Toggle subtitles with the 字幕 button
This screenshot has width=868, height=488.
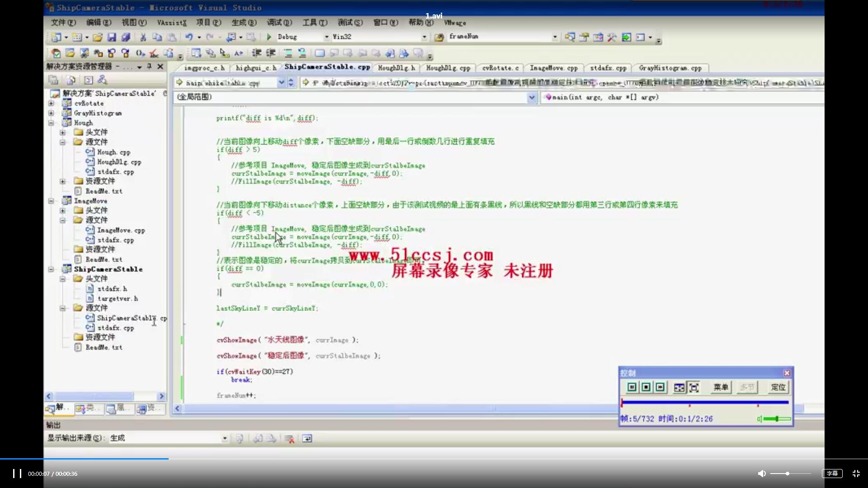point(832,474)
